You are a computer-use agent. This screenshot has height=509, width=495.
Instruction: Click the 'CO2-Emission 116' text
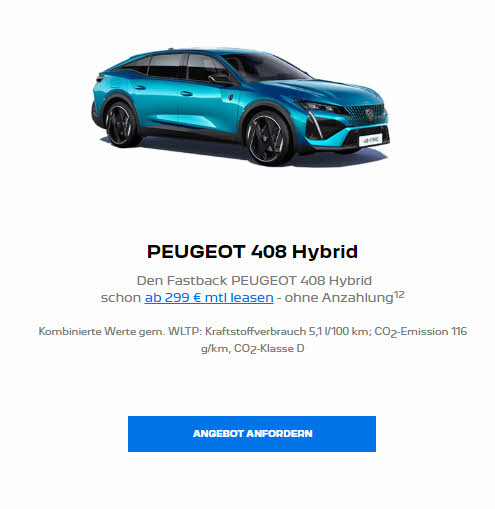coord(420,331)
